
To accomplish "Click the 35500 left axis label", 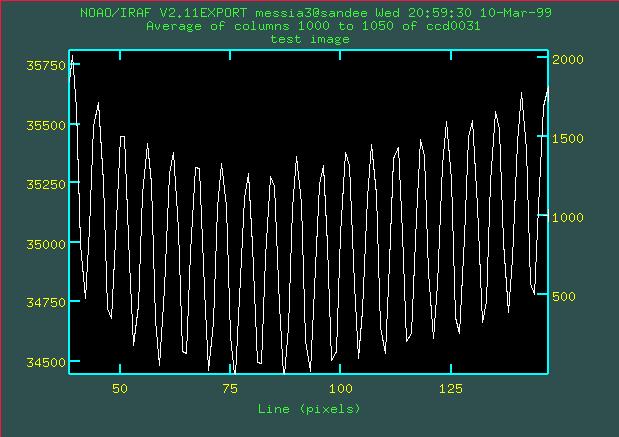I will tap(46, 126).
